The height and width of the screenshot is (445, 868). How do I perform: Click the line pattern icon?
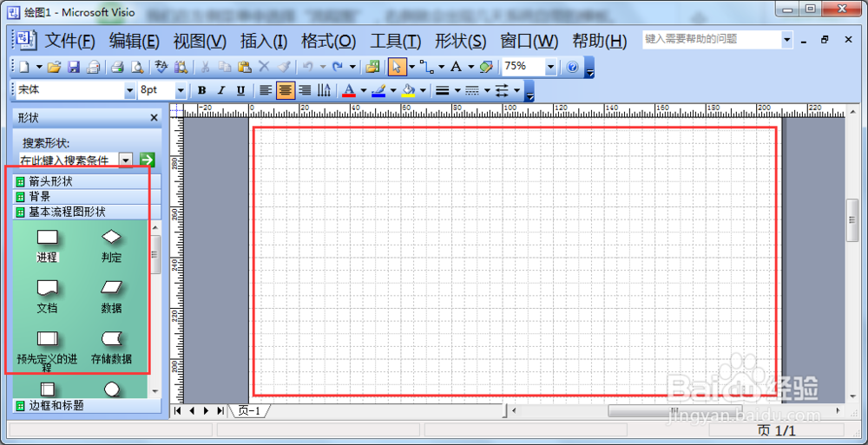[x=471, y=90]
